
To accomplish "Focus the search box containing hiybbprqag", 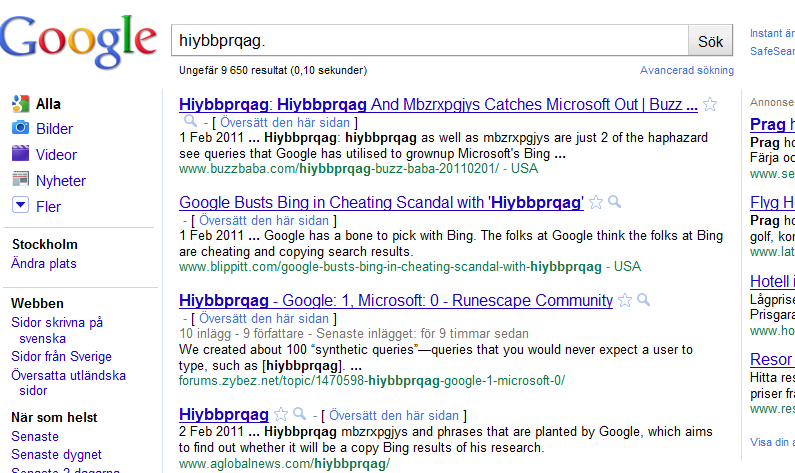I will [x=429, y=41].
